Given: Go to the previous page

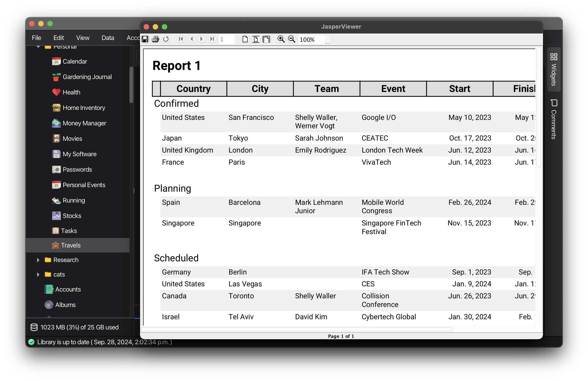Looking at the screenshot, I should click(x=192, y=39).
